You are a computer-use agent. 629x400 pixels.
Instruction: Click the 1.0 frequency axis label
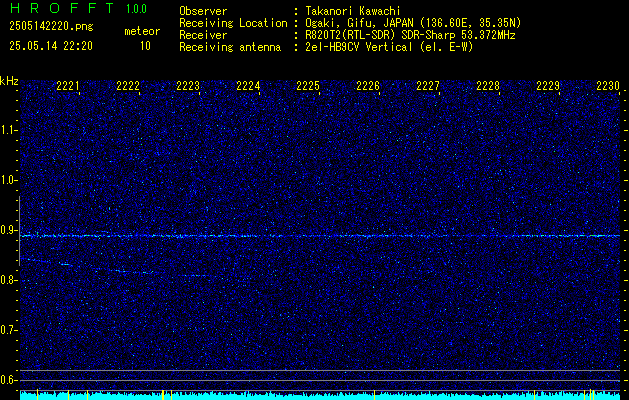[x=7, y=180]
